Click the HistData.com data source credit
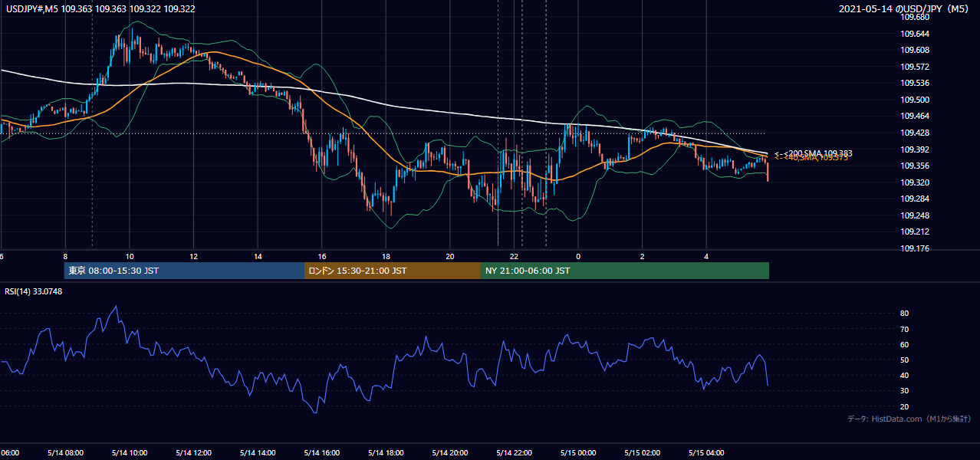The image size is (980, 460). tap(909, 419)
